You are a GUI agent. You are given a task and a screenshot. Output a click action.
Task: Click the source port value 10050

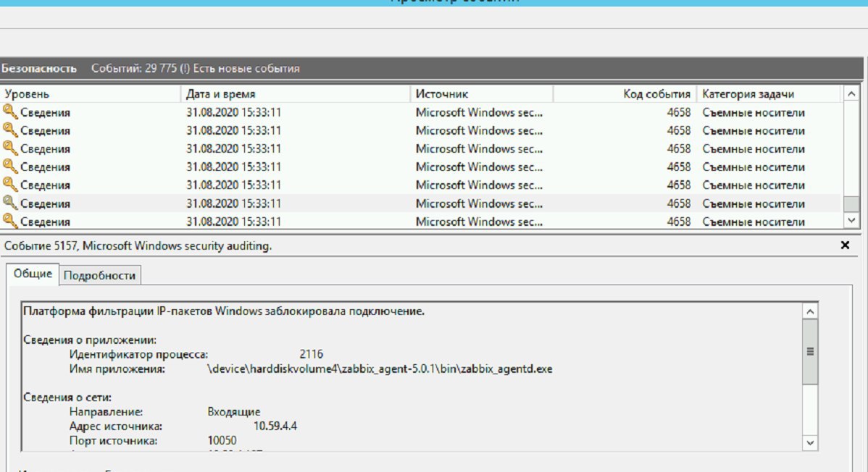coord(222,440)
